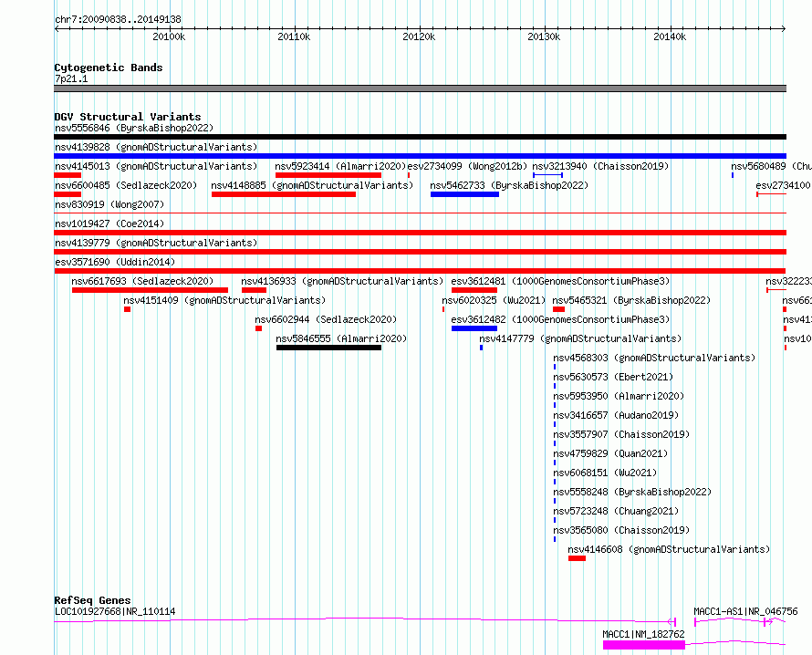This screenshot has height=655, width=812.
Task: Select the nsv4568303 gnomADStructuralVariants label
Action: tap(654, 358)
